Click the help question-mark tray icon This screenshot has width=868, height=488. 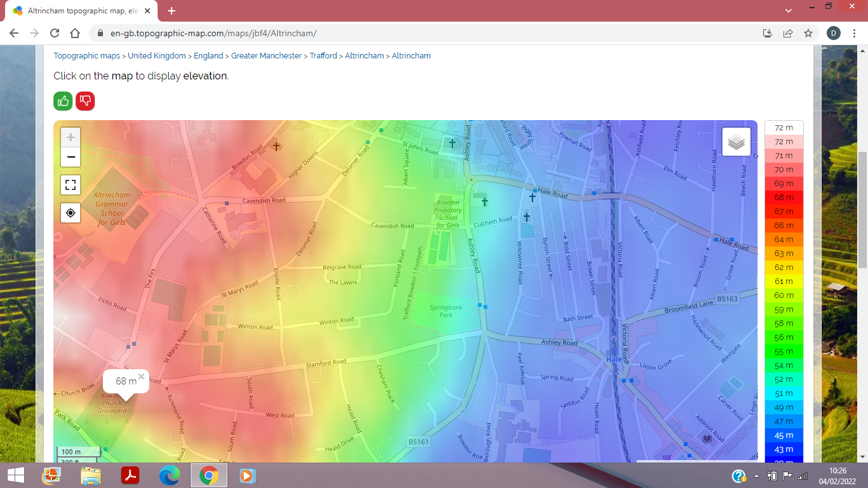739,476
